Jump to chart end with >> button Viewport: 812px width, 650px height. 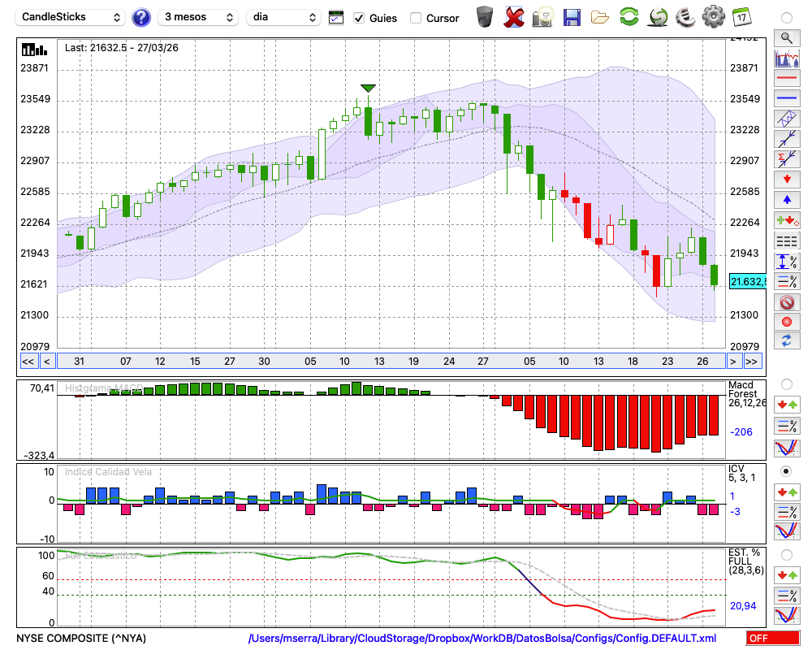[752, 362]
